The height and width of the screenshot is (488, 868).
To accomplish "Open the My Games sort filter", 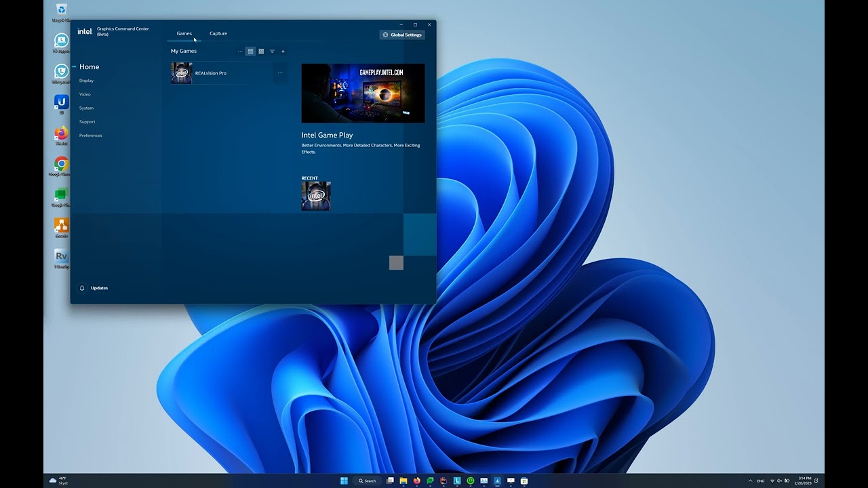I will [x=272, y=52].
